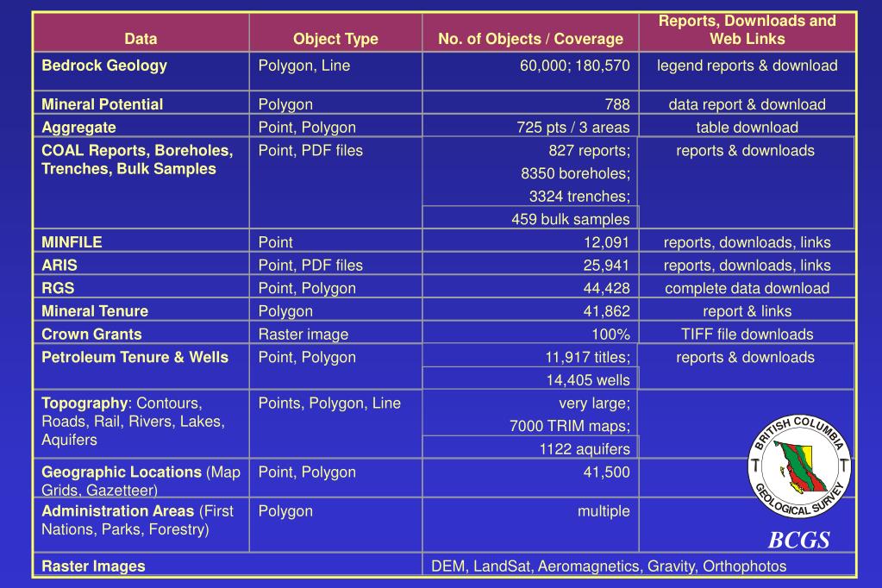Select the Data column header
Viewport: 882px width, 588px height.
(x=141, y=39)
